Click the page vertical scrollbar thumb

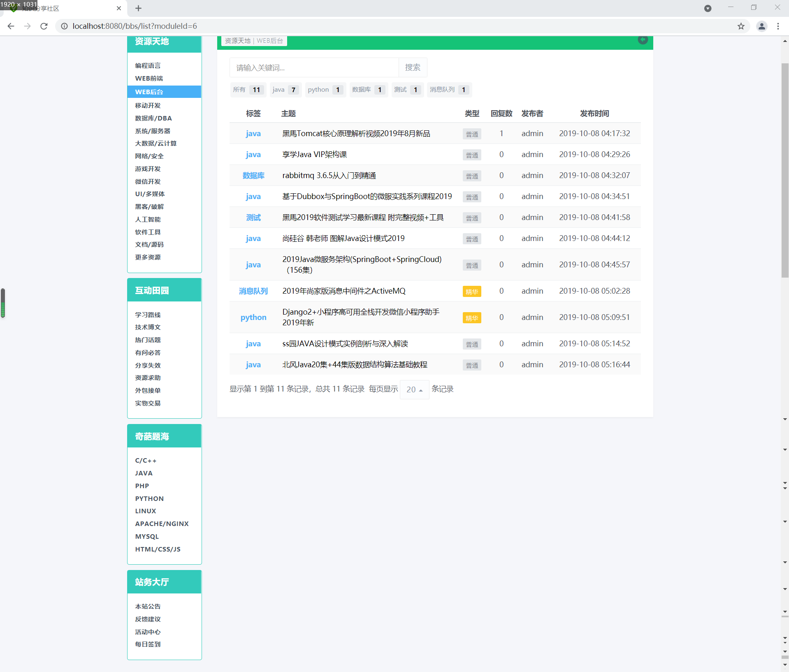tap(785, 171)
